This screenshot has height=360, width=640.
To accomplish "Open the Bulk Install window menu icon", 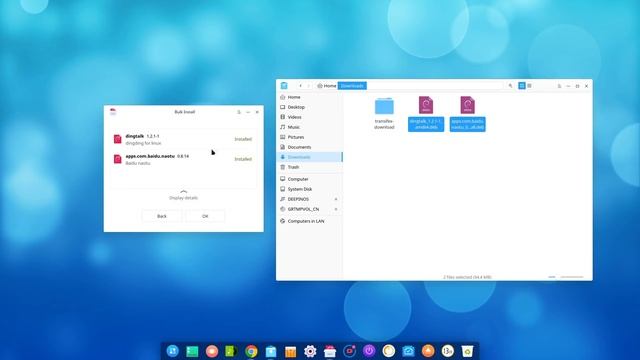I will click(239, 112).
